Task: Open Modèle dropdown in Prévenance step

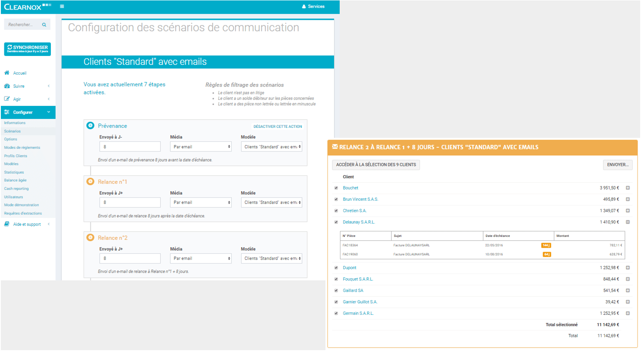Action: click(272, 147)
